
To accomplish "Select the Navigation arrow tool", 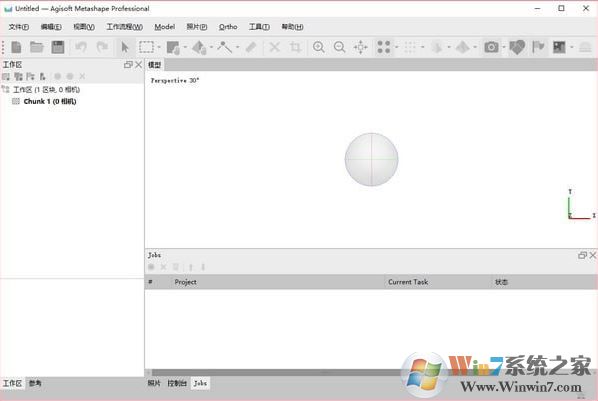I will 125,47.
